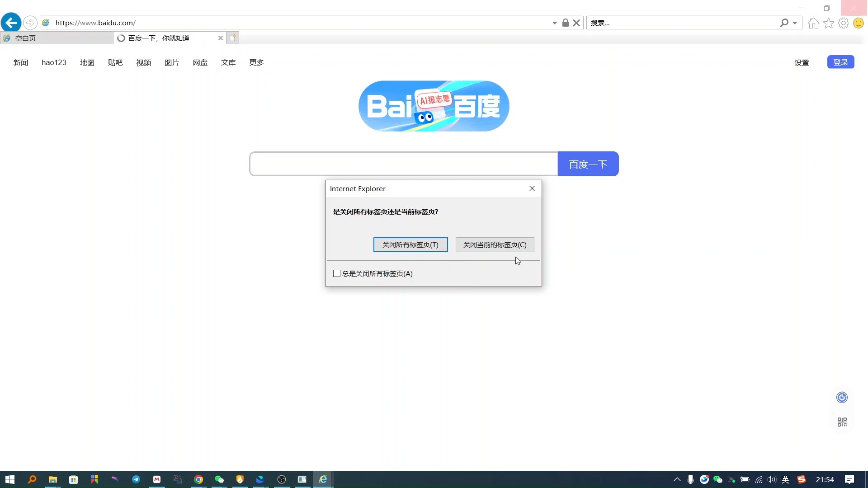868x488 pixels.
Task: Click the 英 input language indicator
Action: coord(786,479)
